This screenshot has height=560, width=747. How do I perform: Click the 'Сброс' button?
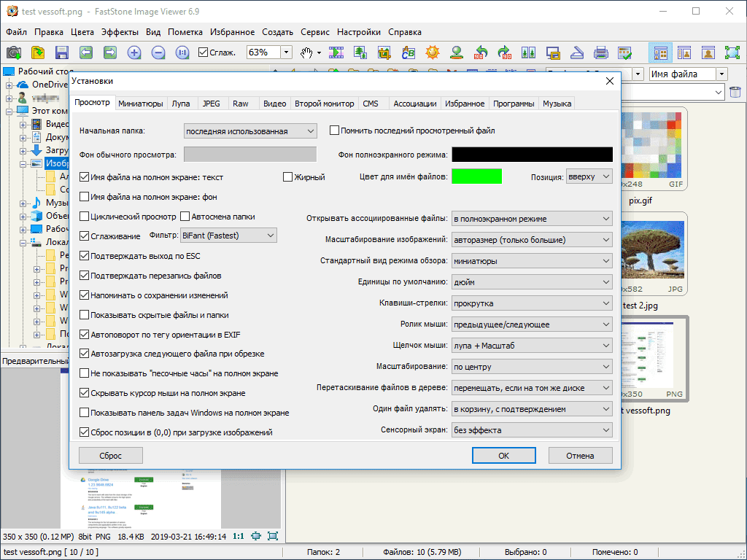(111, 456)
